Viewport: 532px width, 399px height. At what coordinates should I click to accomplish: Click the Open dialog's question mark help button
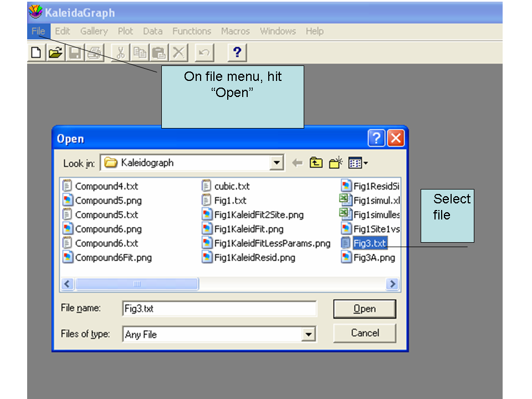click(376, 138)
